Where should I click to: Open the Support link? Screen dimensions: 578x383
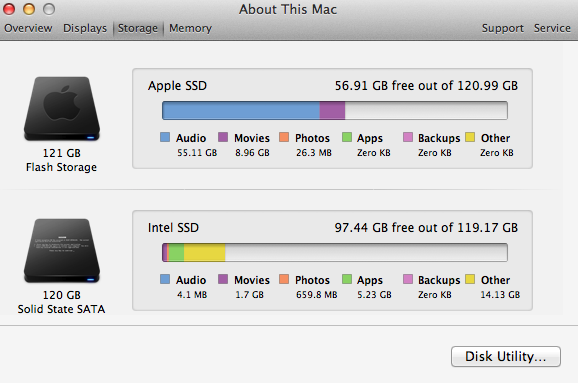(503, 28)
